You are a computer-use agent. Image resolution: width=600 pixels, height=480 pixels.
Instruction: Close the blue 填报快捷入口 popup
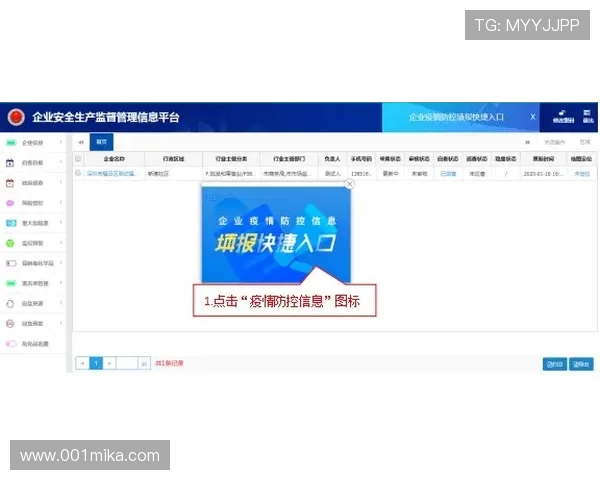349,184
